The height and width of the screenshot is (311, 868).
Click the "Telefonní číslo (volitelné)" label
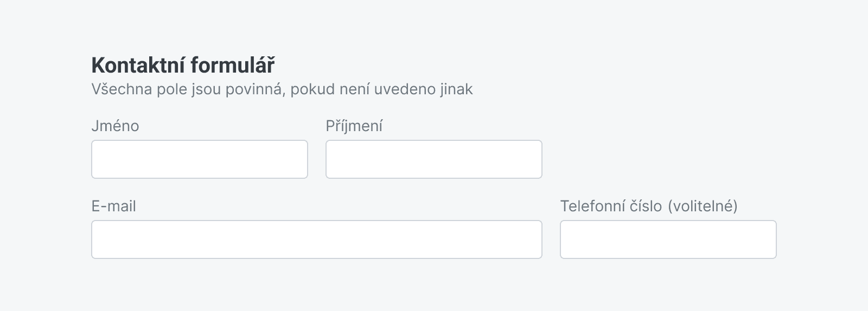point(648,206)
